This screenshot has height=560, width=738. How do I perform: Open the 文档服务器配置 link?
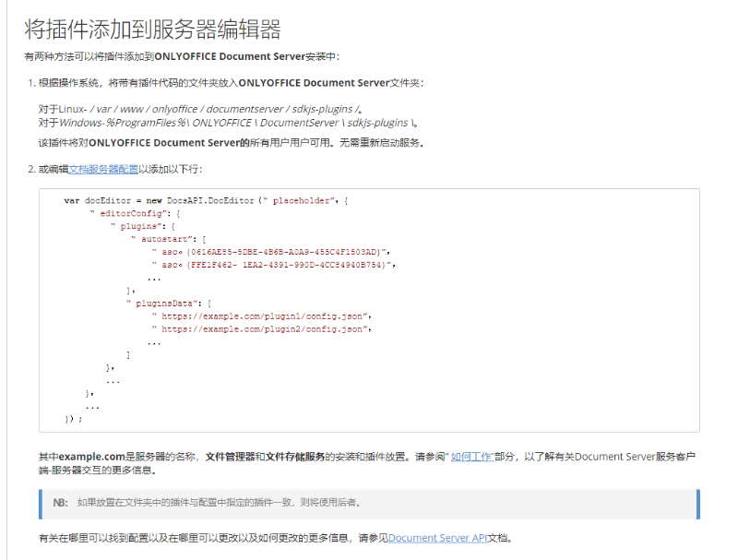(x=103, y=170)
